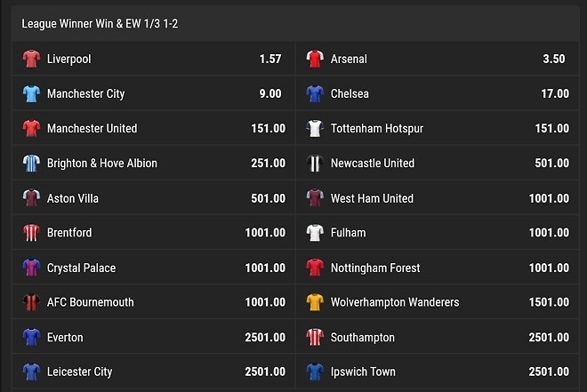Add Aston Villa 501.00 selection
The width and height of the screenshot is (587, 392).
pyautogui.click(x=268, y=198)
